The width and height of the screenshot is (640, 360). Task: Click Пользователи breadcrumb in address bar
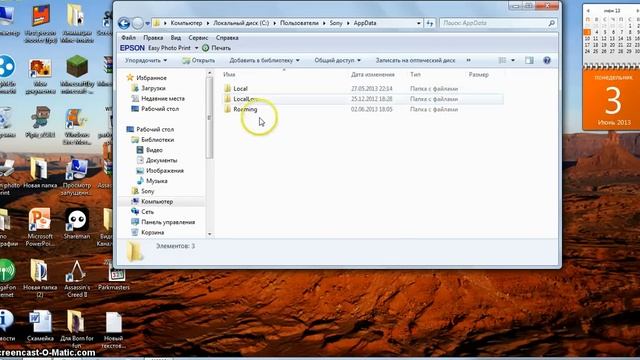pyautogui.click(x=299, y=23)
